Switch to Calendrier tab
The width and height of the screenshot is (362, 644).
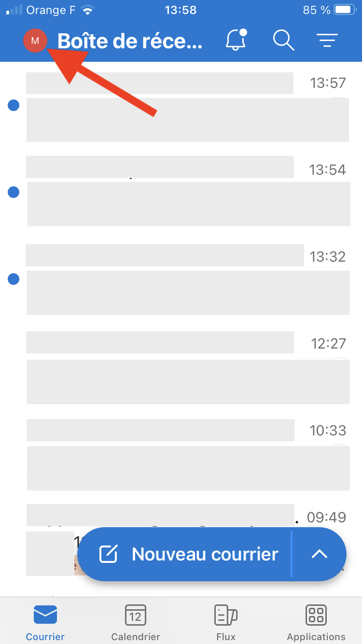(x=136, y=623)
